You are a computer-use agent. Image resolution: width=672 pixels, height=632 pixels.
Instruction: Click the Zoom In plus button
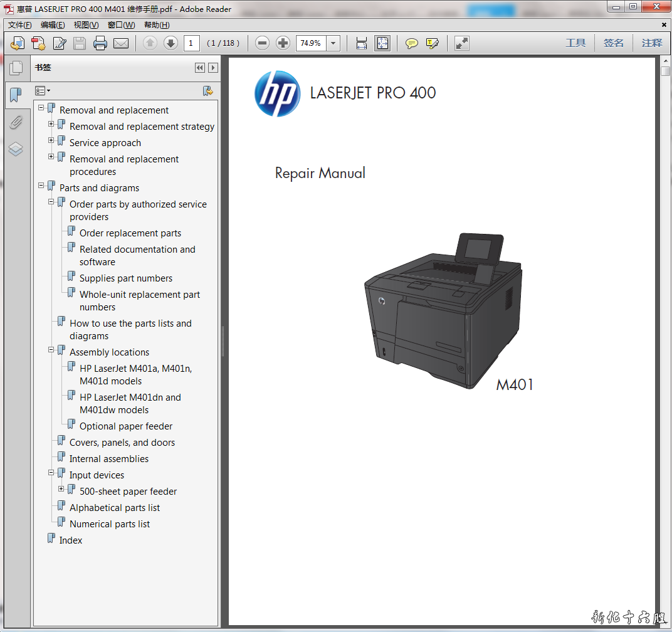coord(283,43)
